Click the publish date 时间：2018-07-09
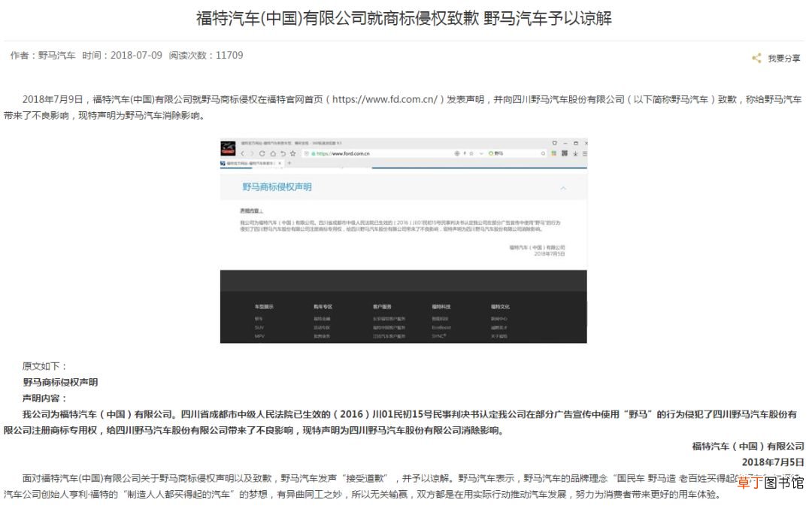812x509 pixels. click(123, 56)
